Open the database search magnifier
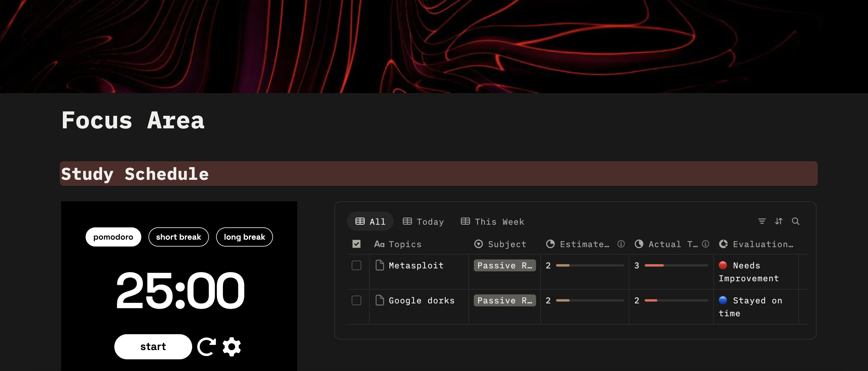The image size is (868, 371). pyautogui.click(x=796, y=221)
